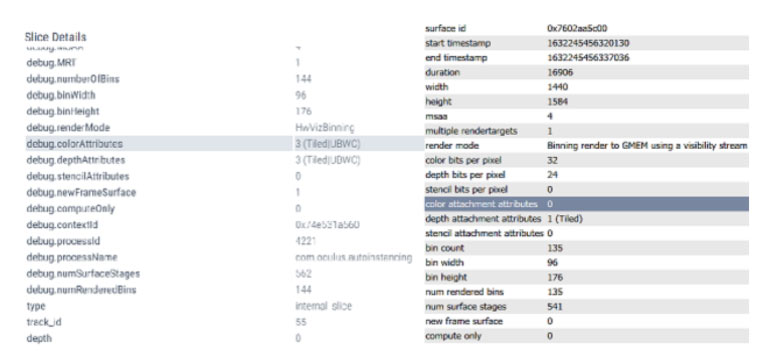Select the num surface stages 541 row
This screenshot has height=360, width=773.
(586, 307)
